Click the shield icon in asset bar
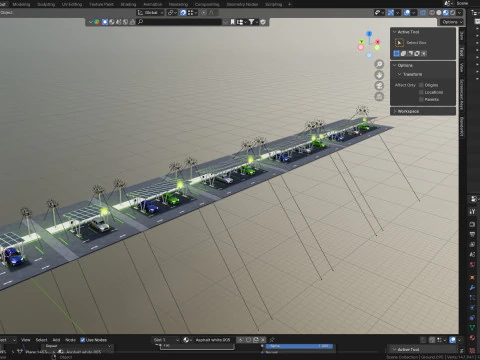 tap(263, 22)
